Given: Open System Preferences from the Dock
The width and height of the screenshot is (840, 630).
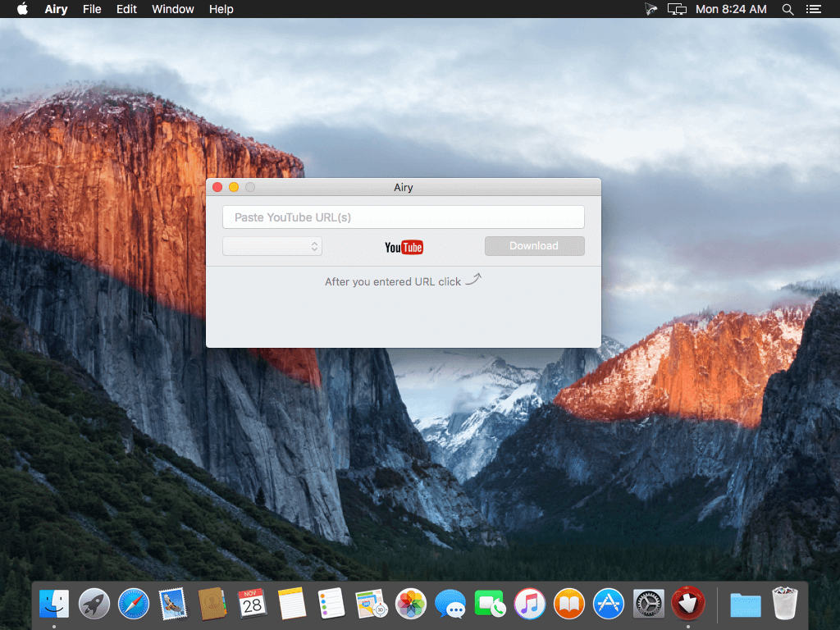Looking at the screenshot, I should pos(648,605).
